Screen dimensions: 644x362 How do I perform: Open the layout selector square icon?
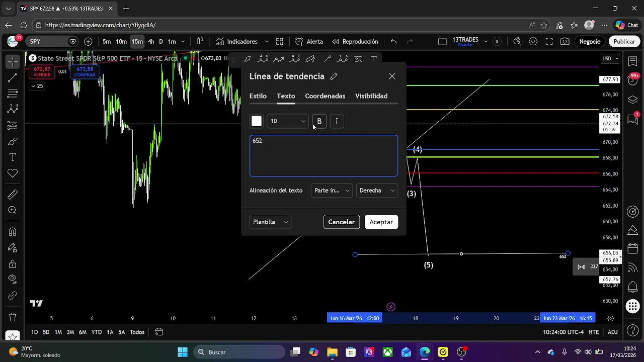point(442,42)
